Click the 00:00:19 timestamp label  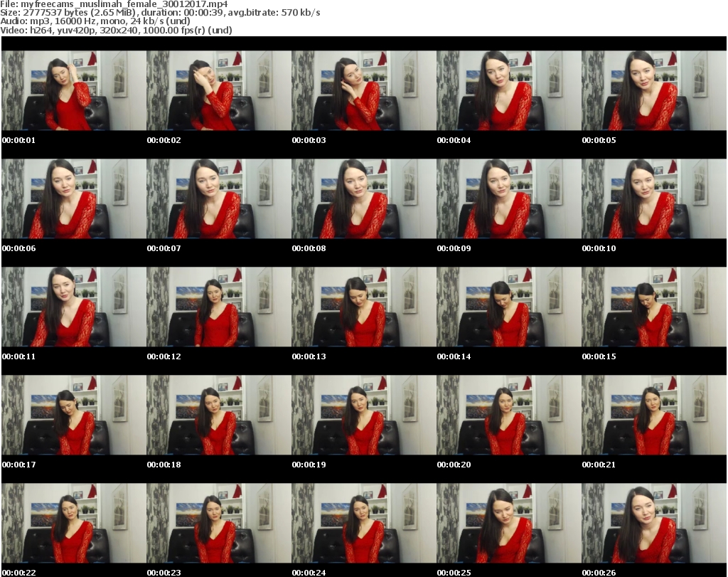309,465
